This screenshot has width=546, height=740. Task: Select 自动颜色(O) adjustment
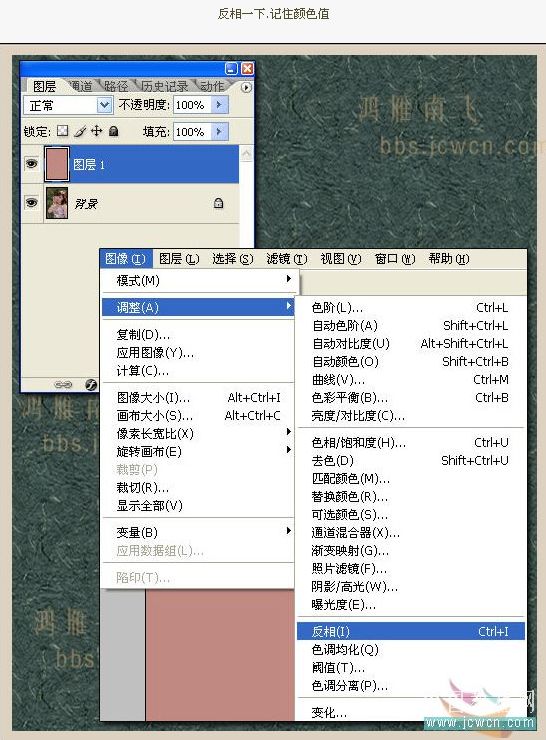pos(411,362)
